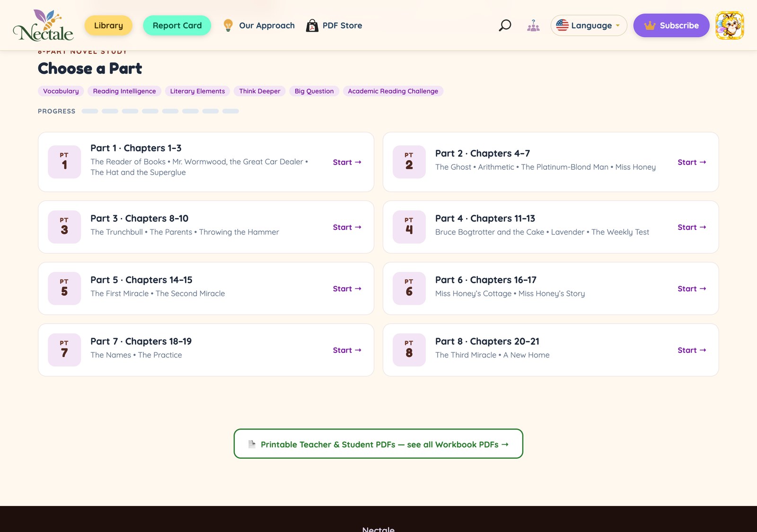Open the Nectale logo home link
757x532 pixels.
point(43,26)
